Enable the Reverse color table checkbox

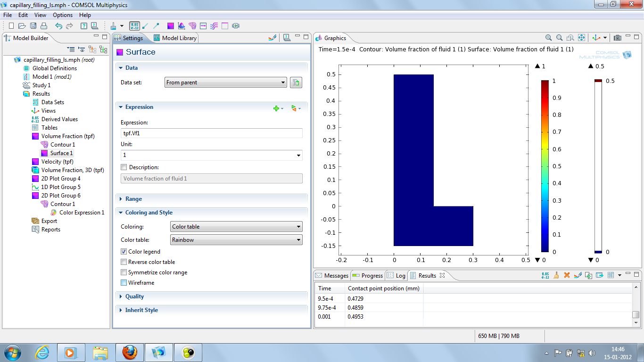(x=124, y=262)
